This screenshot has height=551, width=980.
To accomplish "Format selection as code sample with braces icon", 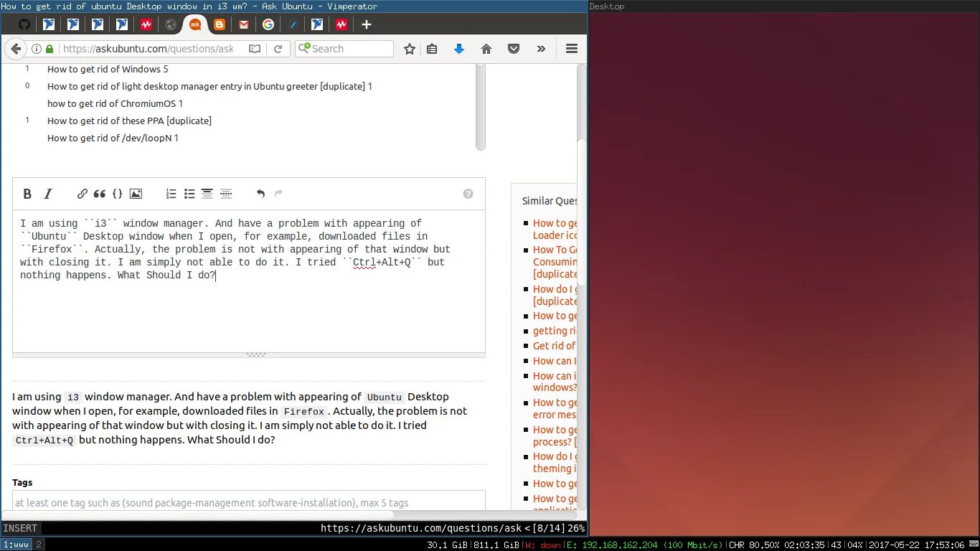I will coord(118,194).
